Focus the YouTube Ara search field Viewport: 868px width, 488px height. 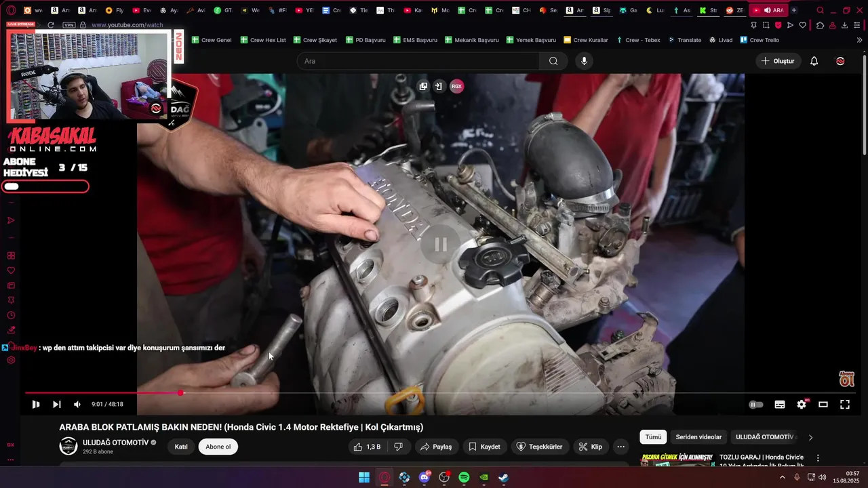click(417, 61)
